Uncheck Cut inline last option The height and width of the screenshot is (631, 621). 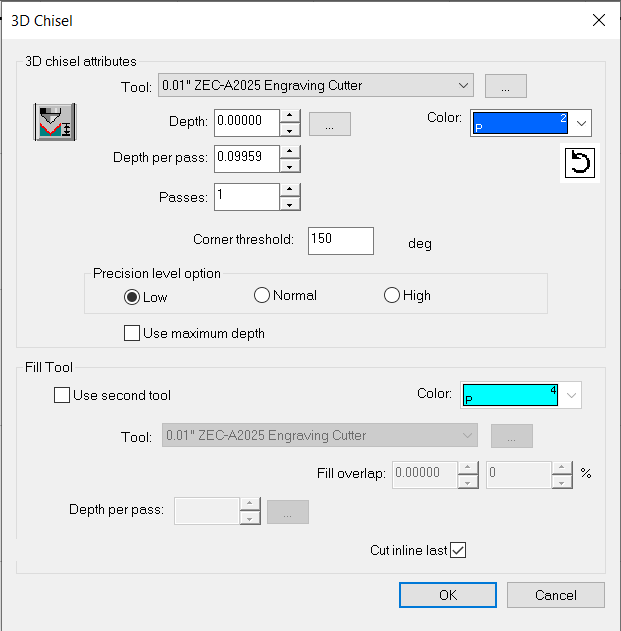459,550
